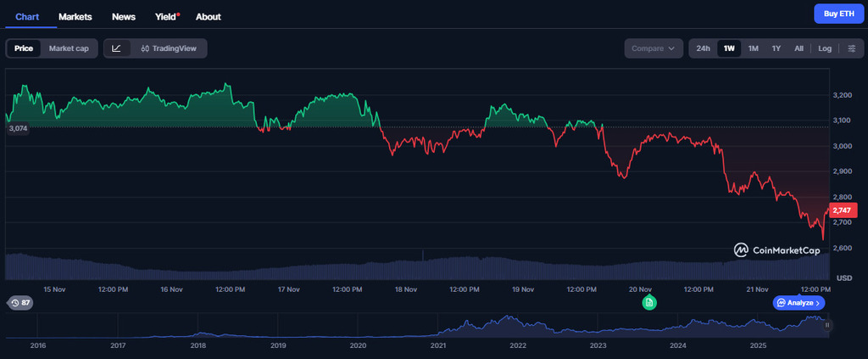
Task: Open TradingView chart mode
Action: coord(169,48)
